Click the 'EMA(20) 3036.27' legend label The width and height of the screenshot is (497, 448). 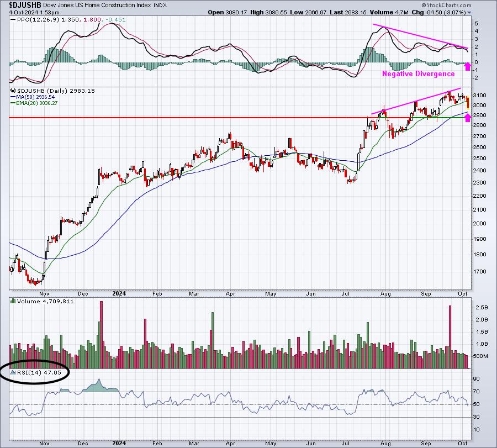click(x=37, y=103)
